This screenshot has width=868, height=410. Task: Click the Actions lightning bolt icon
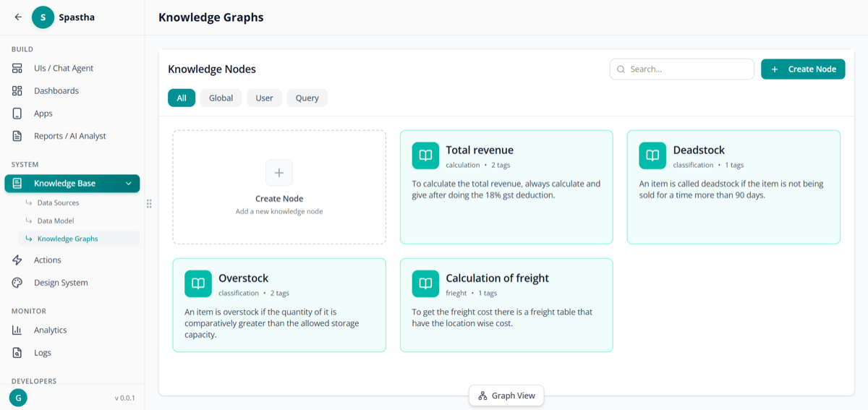coord(17,260)
